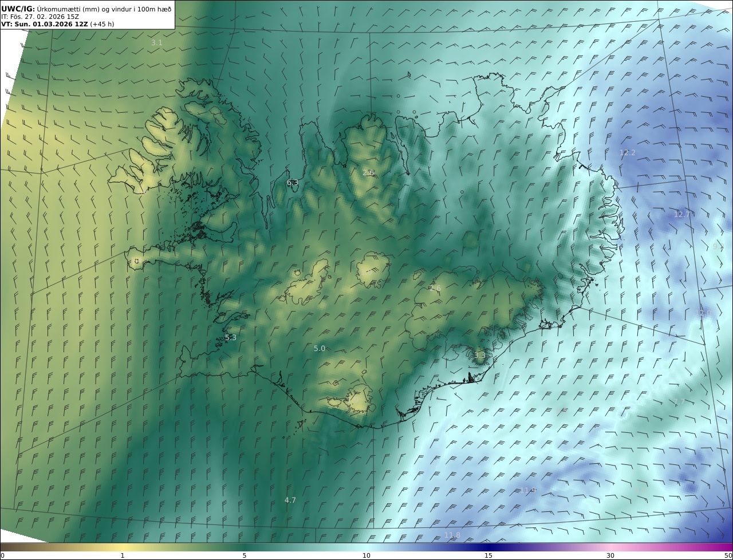The image size is (733, 560).
Task: Click the dark navy colorbar segment at tick 15
Action: click(x=488, y=547)
